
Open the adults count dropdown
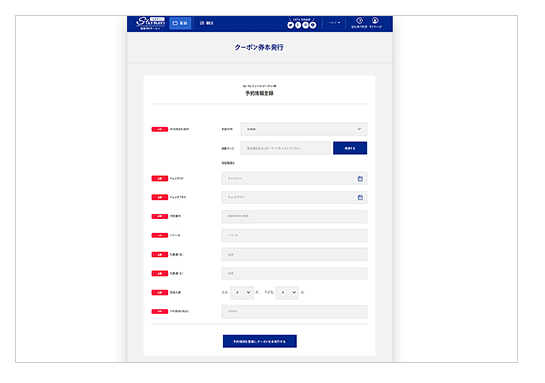(242, 293)
